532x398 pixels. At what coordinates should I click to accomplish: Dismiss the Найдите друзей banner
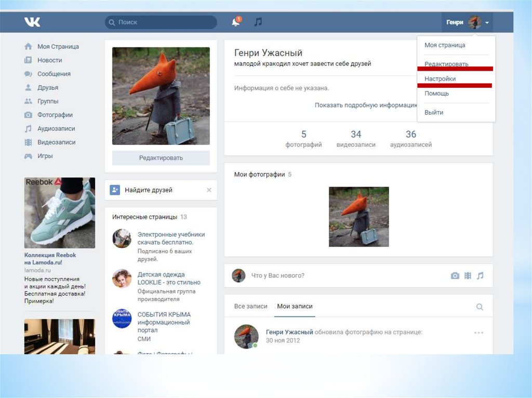tap(209, 190)
